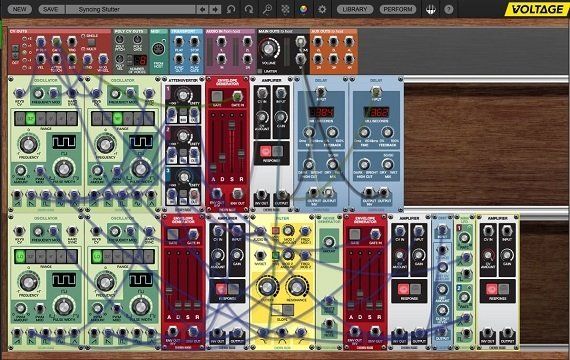Click the number of voices display in Poly CV Outs
The image size is (570, 360).
pos(140,60)
